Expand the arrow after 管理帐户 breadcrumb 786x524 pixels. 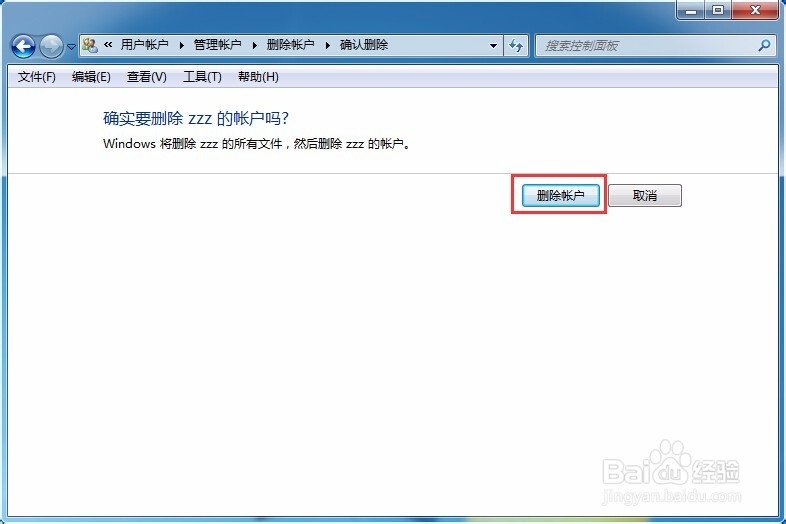click(255, 46)
